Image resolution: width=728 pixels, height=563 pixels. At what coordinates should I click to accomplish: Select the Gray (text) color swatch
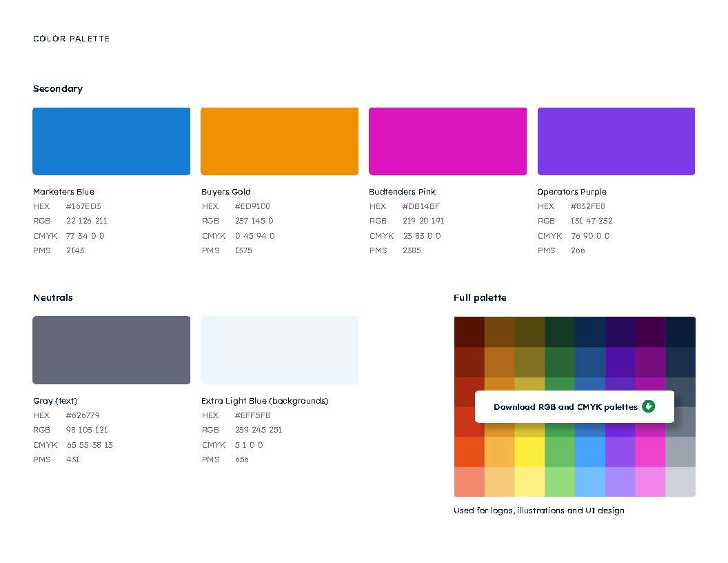112,350
